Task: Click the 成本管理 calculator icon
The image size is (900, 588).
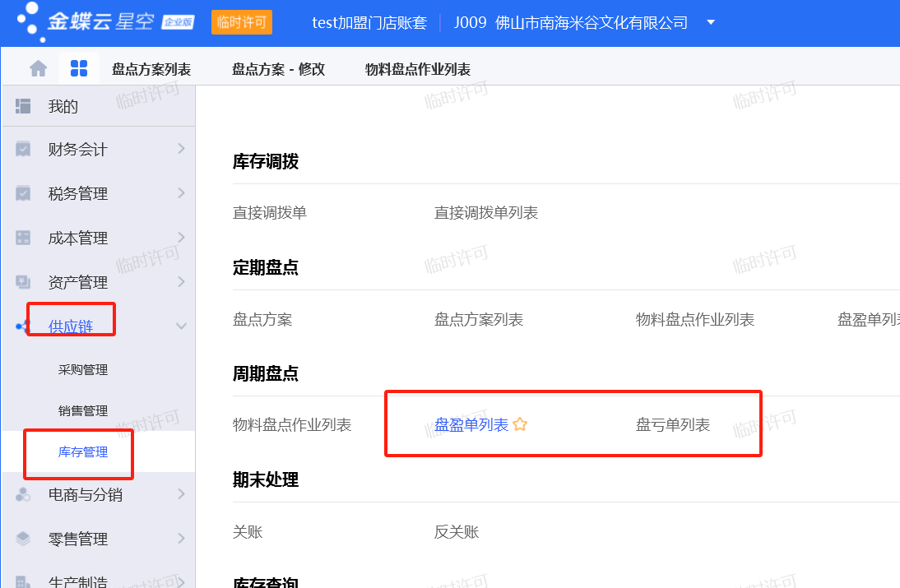Action: [x=23, y=238]
